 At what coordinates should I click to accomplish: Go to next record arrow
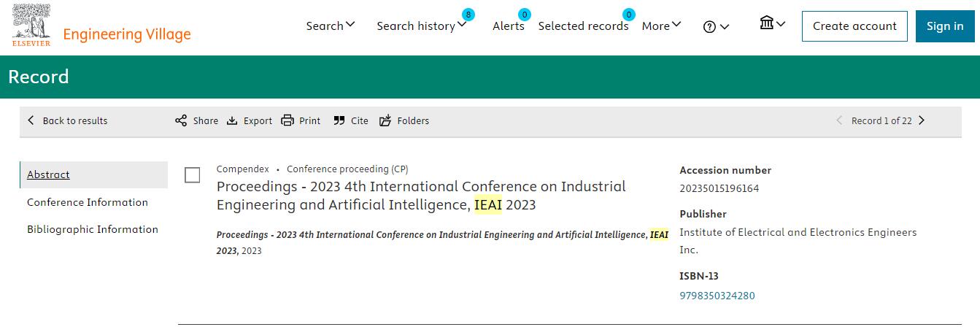(922, 120)
